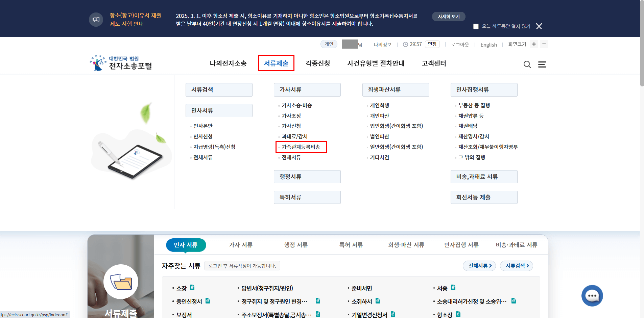Click the electronic document icon next to 소장

point(192,287)
